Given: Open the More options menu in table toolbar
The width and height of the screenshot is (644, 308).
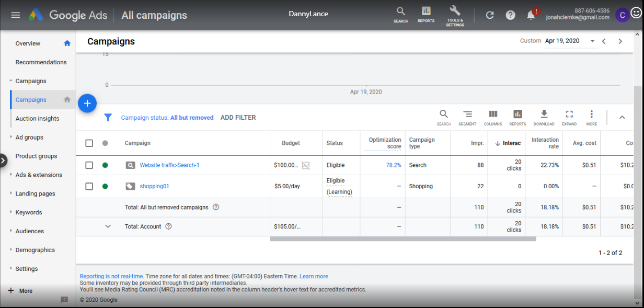Looking at the screenshot, I should click(x=591, y=117).
